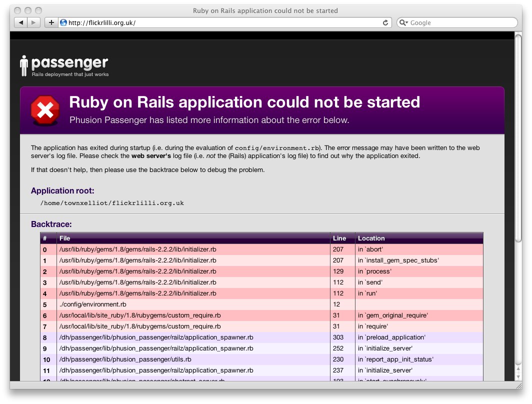
Task: Click the Passenger logo
Action: pyautogui.click(x=64, y=66)
